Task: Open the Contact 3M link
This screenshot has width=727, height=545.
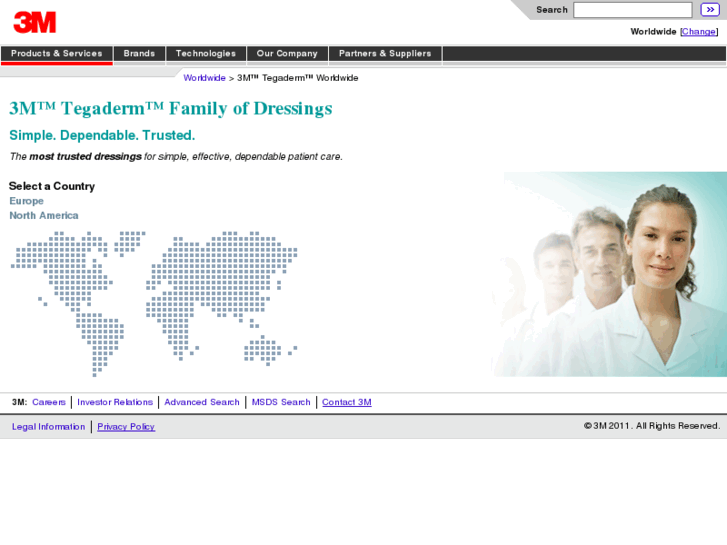Action: [x=347, y=402]
